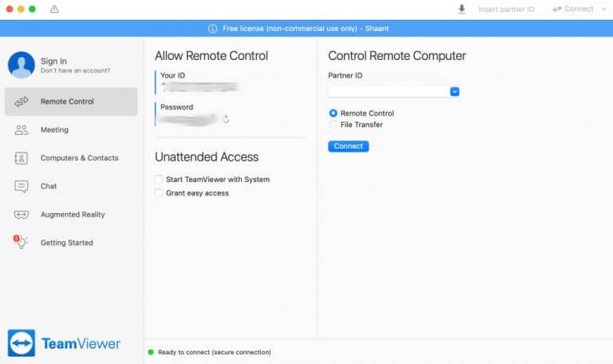Click the Allow Remote Control heading

212,56
